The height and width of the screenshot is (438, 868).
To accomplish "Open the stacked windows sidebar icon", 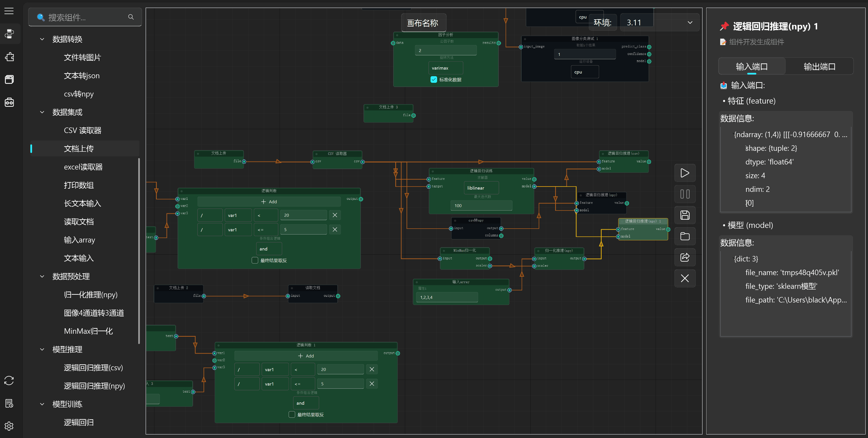I will click(9, 80).
